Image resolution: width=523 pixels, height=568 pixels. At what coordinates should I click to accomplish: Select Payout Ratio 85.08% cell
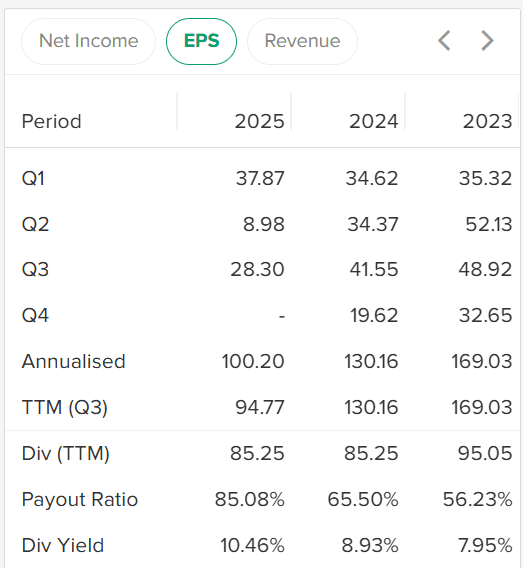coord(250,500)
